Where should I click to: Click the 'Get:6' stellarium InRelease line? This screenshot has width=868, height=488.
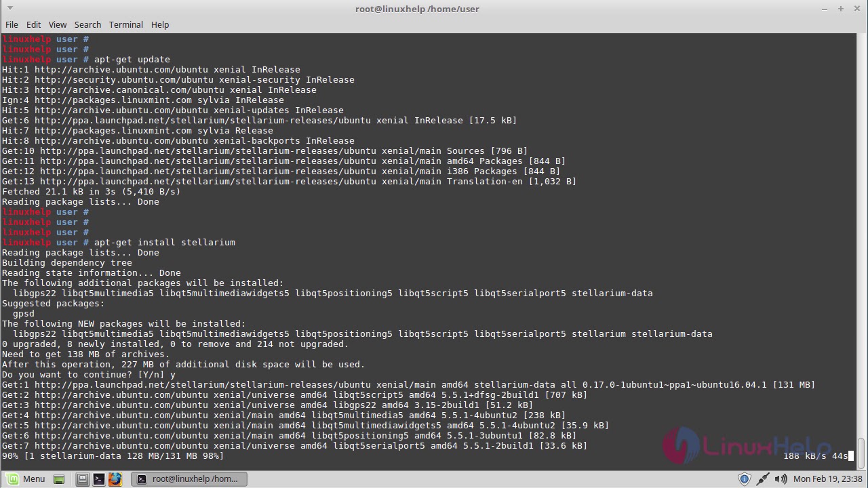pyautogui.click(x=260, y=120)
